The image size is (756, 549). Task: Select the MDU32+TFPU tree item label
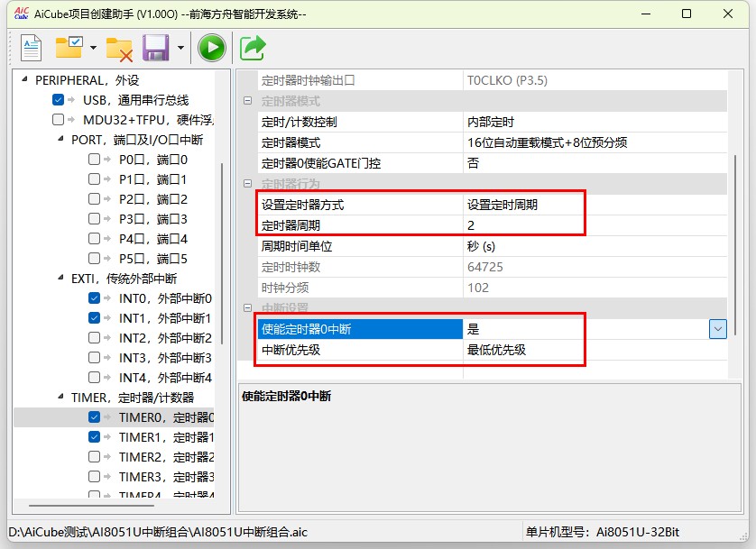tap(148, 120)
